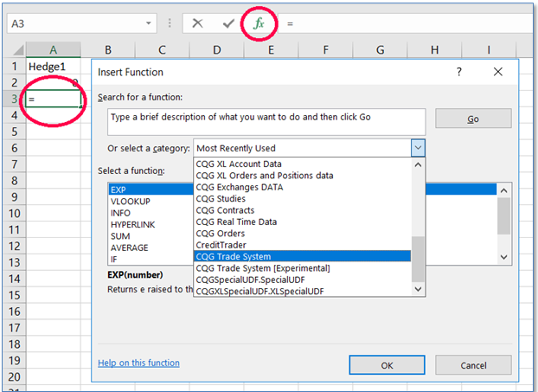
Task: Click function list scroll up arrow
Action: (503, 190)
